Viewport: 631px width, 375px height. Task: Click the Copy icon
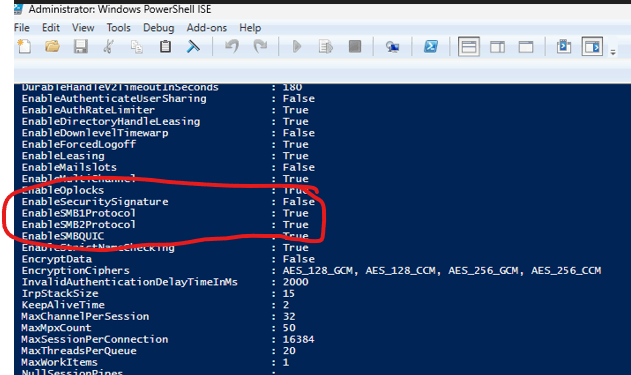pyautogui.click(x=137, y=47)
